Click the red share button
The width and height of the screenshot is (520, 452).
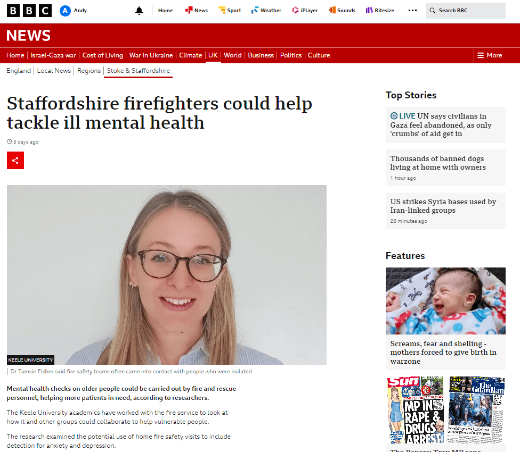15,160
